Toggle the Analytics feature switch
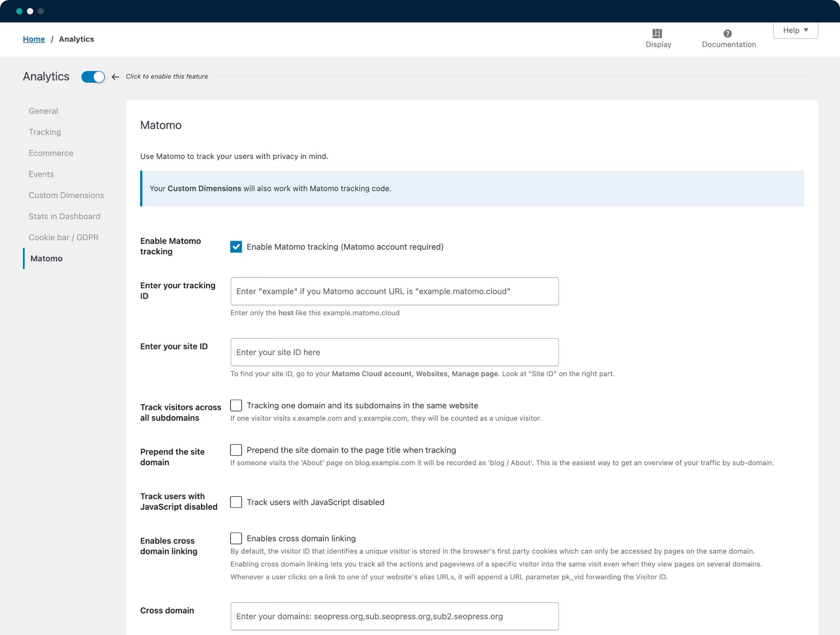 (x=93, y=77)
